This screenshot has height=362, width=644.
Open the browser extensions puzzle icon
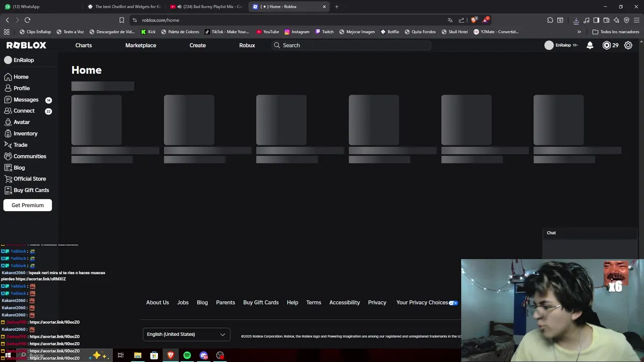(550, 20)
